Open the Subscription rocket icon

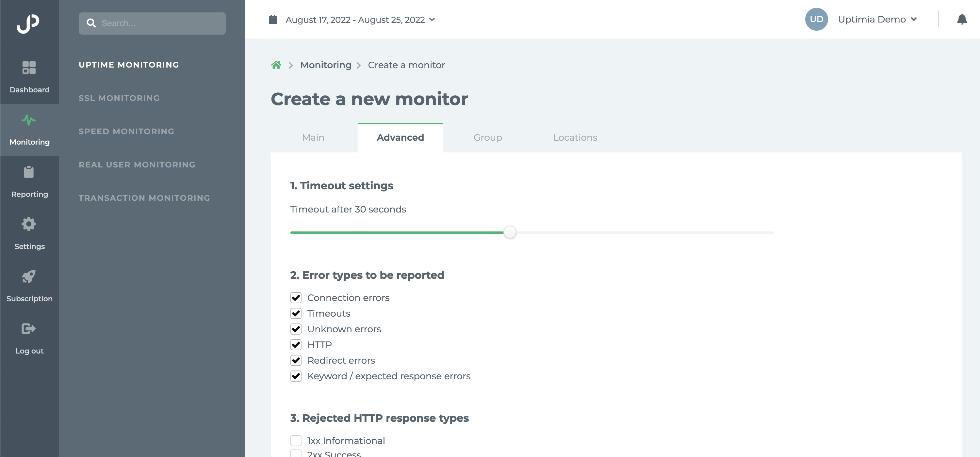(29, 276)
